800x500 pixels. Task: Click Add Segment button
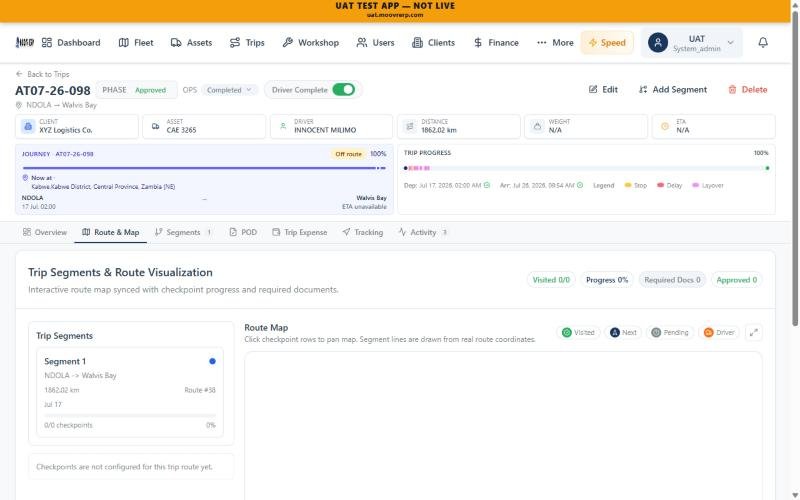coord(673,90)
